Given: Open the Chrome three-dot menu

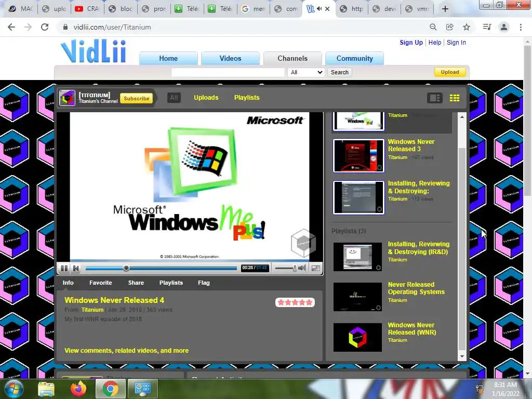Looking at the screenshot, I should [x=521, y=27].
